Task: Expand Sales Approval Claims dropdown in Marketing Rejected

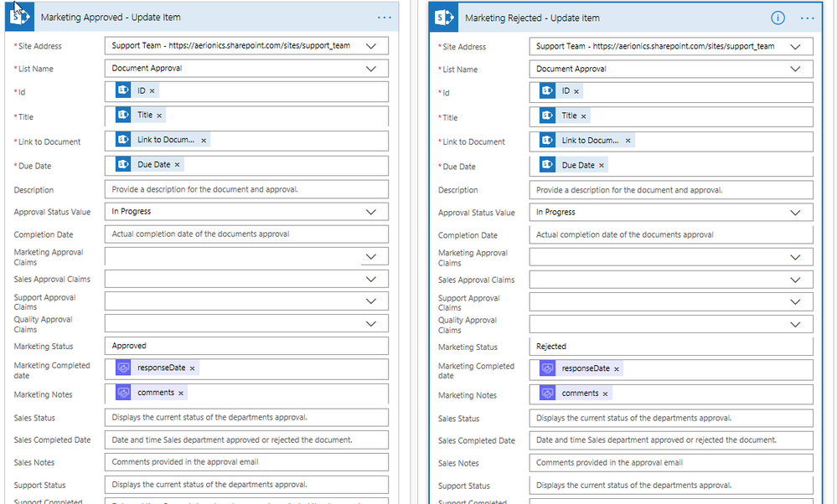Action: click(x=795, y=280)
